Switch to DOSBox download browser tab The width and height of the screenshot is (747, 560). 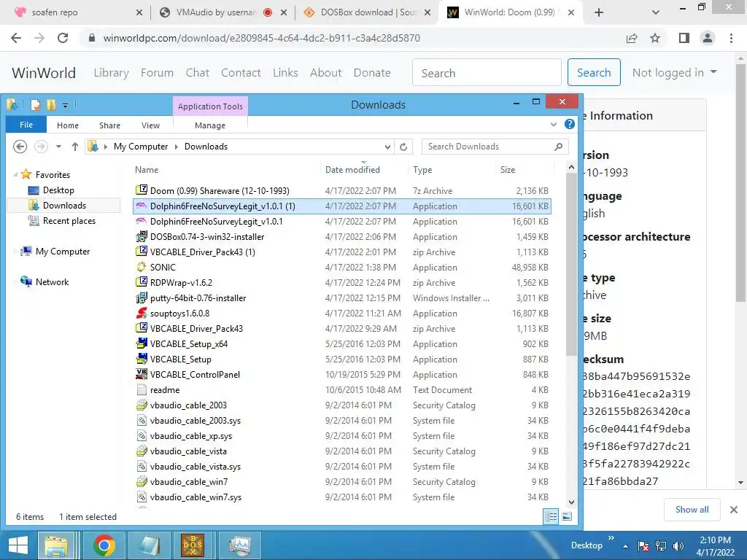pos(366,12)
